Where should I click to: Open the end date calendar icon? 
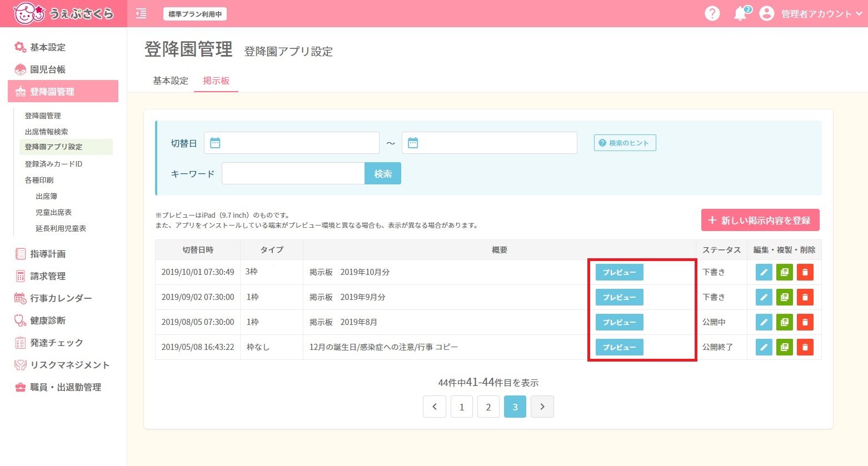413,143
